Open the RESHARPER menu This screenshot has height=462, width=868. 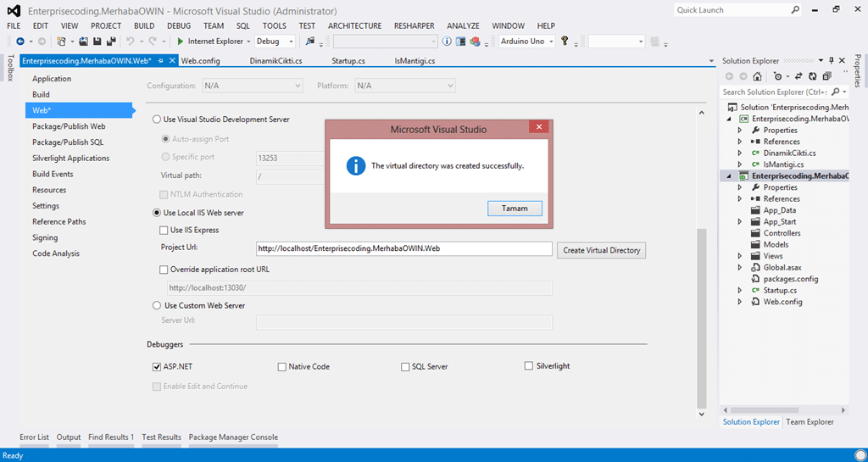pos(414,26)
